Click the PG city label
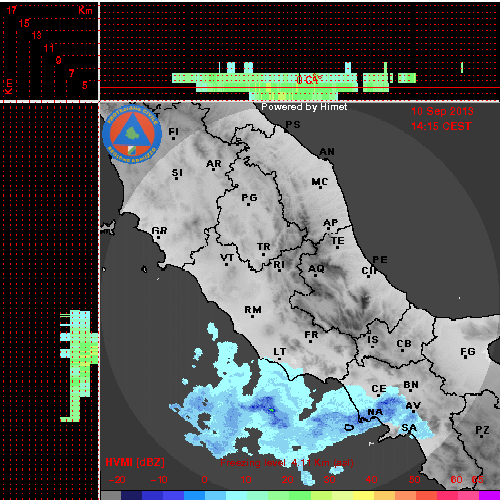 pyautogui.click(x=249, y=198)
